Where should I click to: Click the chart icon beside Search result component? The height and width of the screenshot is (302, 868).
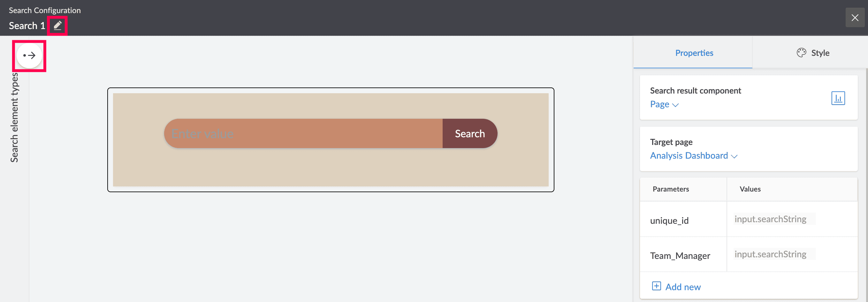coord(838,98)
